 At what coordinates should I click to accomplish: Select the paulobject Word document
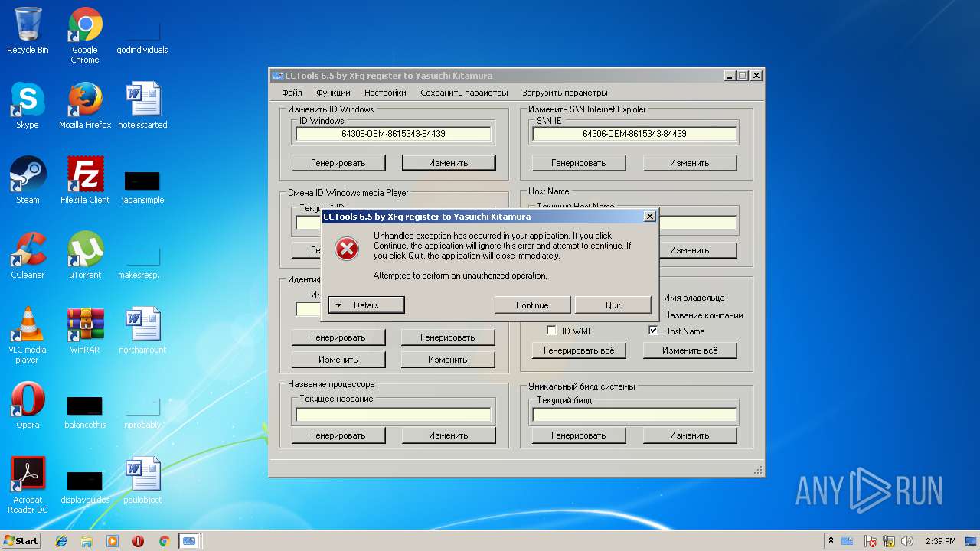[x=142, y=481]
